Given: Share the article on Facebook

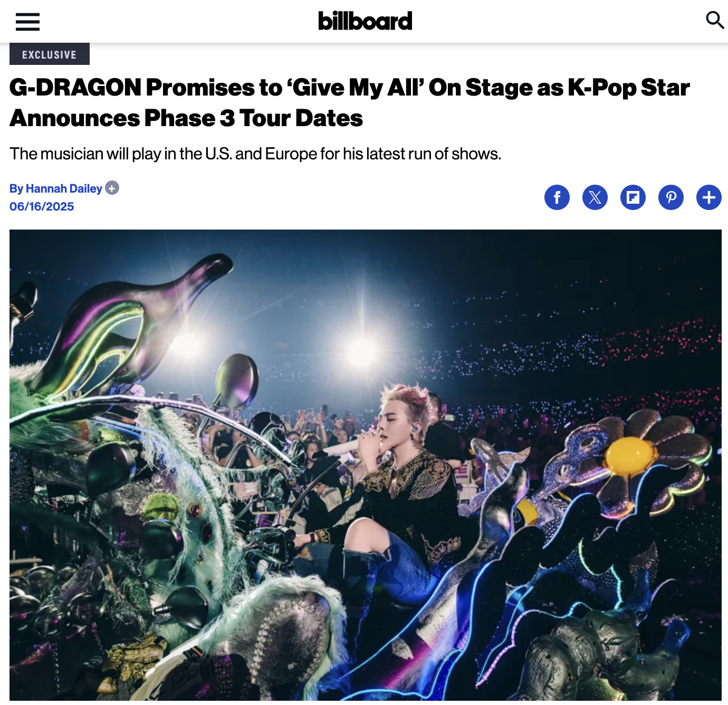Looking at the screenshot, I should pyautogui.click(x=557, y=197).
